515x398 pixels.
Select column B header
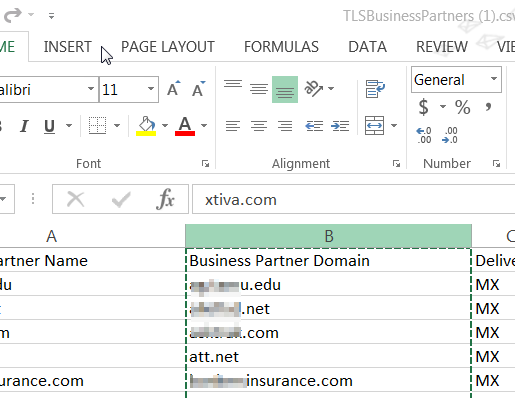[328, 236]
